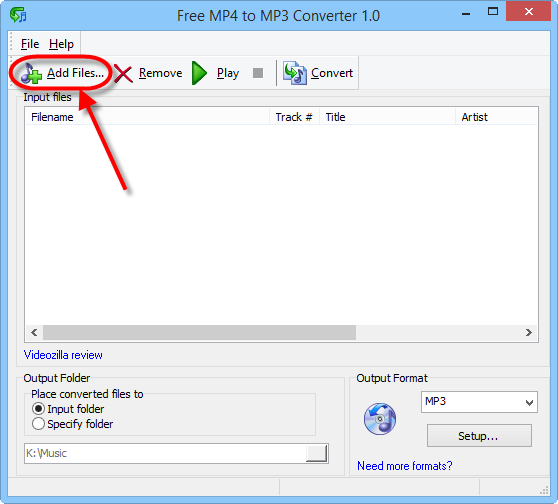Click the Remove label in the toolbar
This screenshot has width=558, height=504.
pyautogui.click(x=160, y=73)
